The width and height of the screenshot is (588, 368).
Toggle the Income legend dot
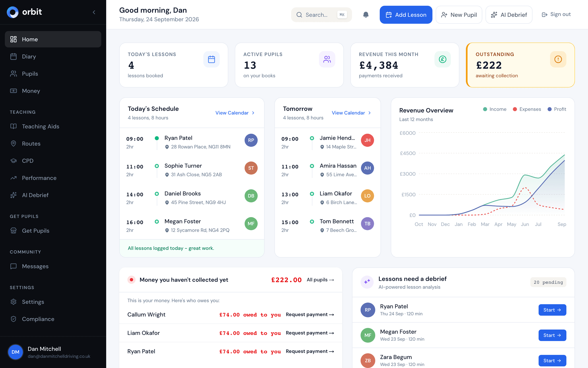pos(485,109)
